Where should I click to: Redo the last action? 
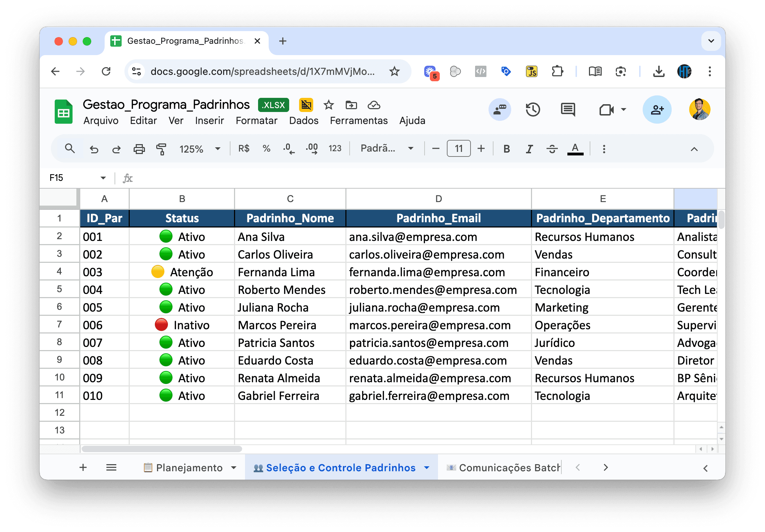point(116,148)
